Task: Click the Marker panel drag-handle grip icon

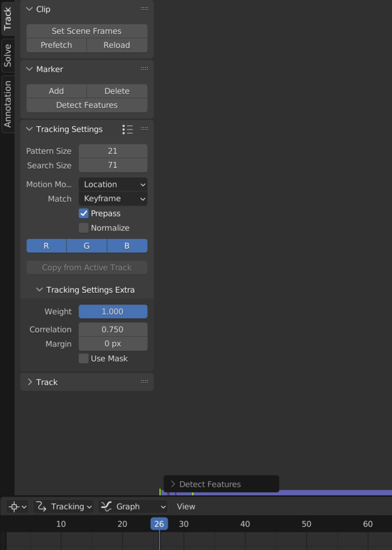Action: (144, 69)
